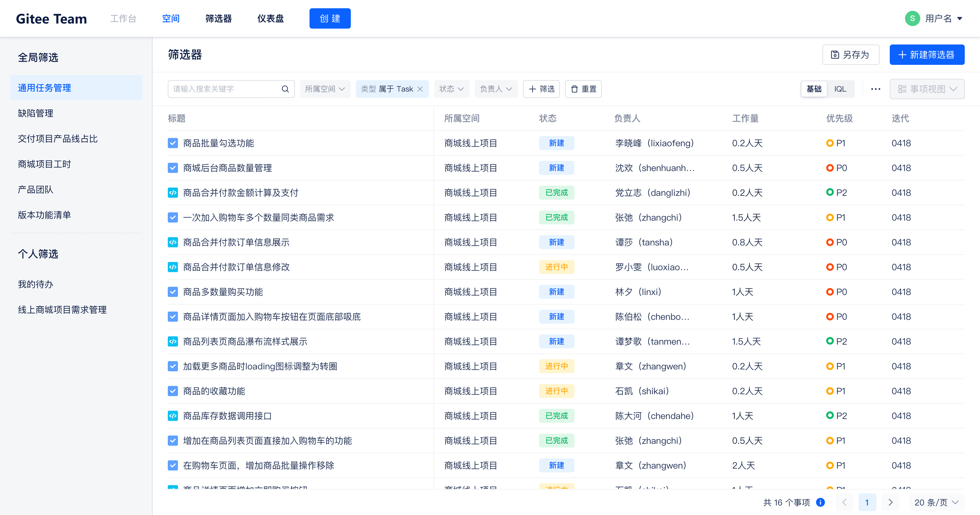This screenshot has height=515, width=980.
Task: Click the next page arrow icon
Action: (x=890, y=502)
